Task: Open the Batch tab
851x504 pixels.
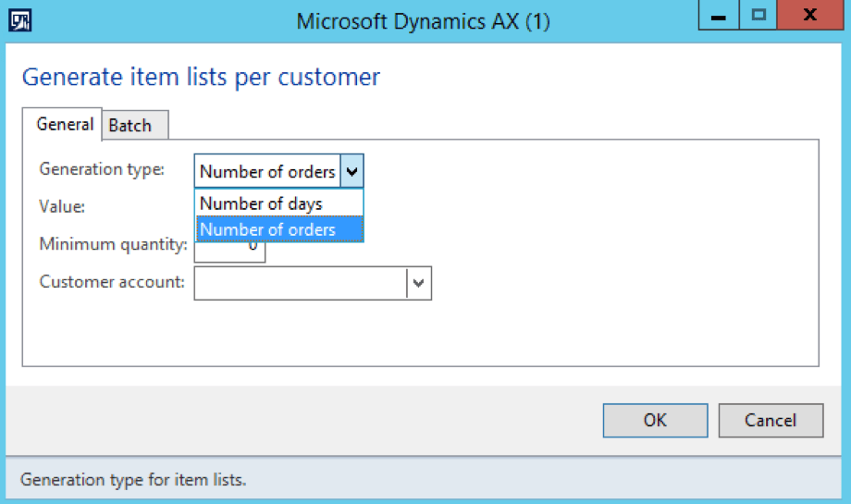Action: pyautogui.click(x=130, y=126)
